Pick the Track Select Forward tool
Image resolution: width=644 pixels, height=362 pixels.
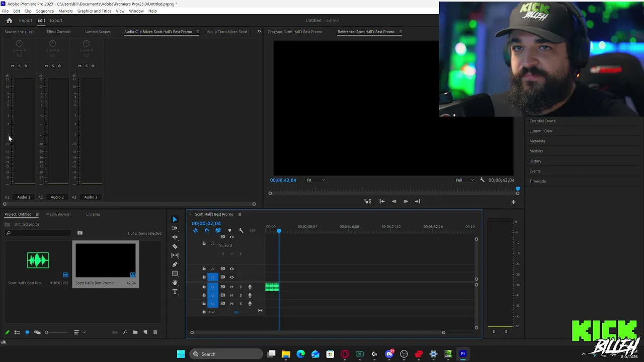175,228
